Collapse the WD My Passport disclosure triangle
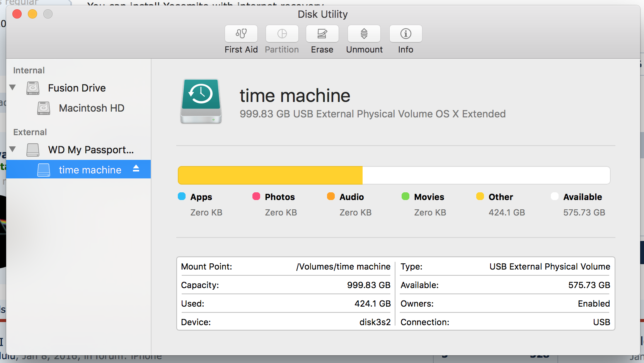 tap(13, 149)
